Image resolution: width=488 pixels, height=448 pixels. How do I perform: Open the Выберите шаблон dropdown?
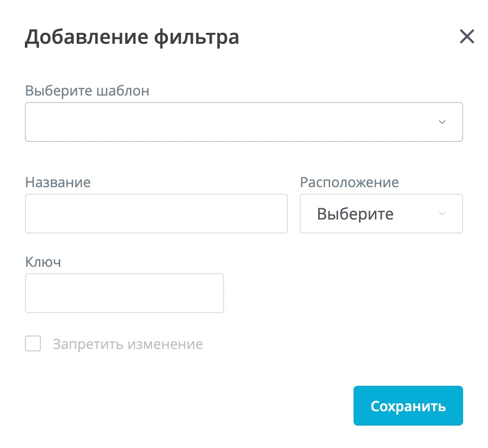pos(244,122)
